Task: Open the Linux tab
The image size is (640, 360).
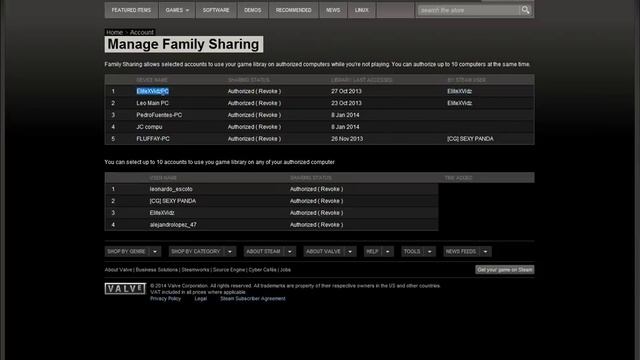Action: [361, 10]
